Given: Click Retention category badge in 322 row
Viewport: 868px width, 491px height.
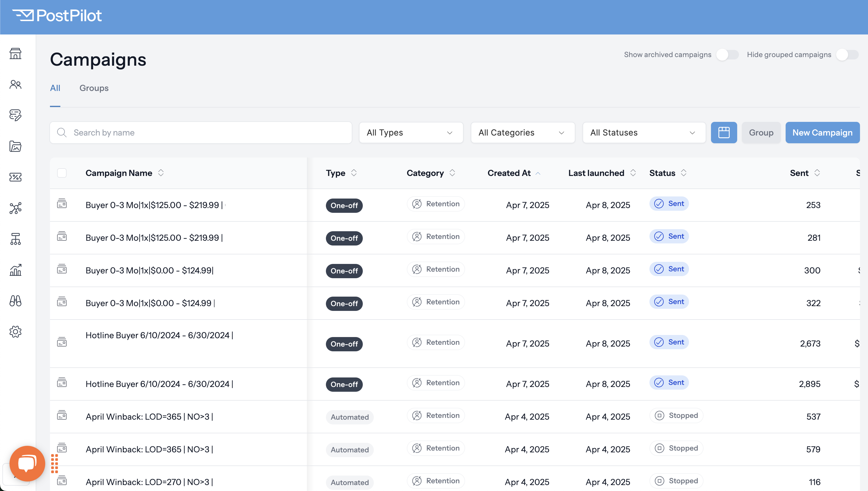Looking at the screenshot, I should [x=436, y=302].
